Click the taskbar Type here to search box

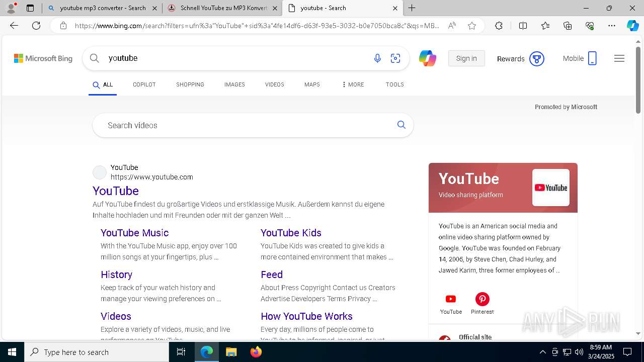[x=97, y=352]
